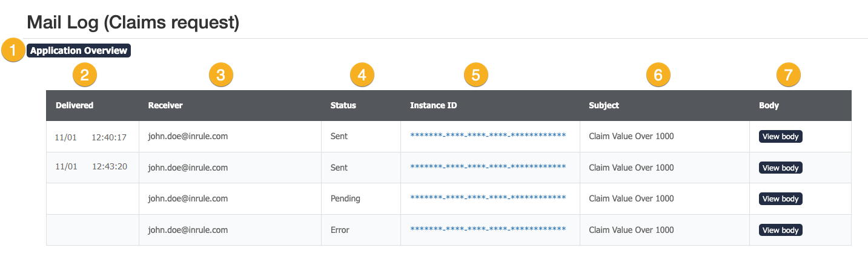Screen dimensions: 868x268
Task: Click the Status column header
Action: pos(343,105)
